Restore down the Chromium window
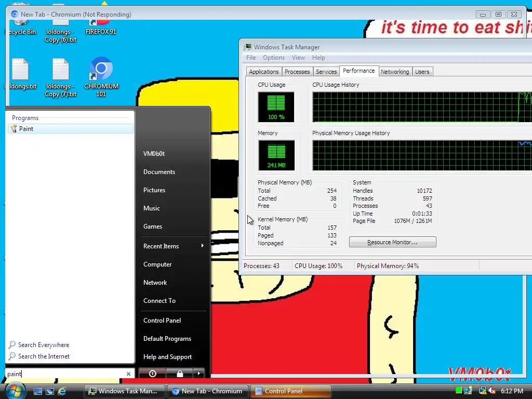Viewport: 532px width, 399px height. pos(498,14)
